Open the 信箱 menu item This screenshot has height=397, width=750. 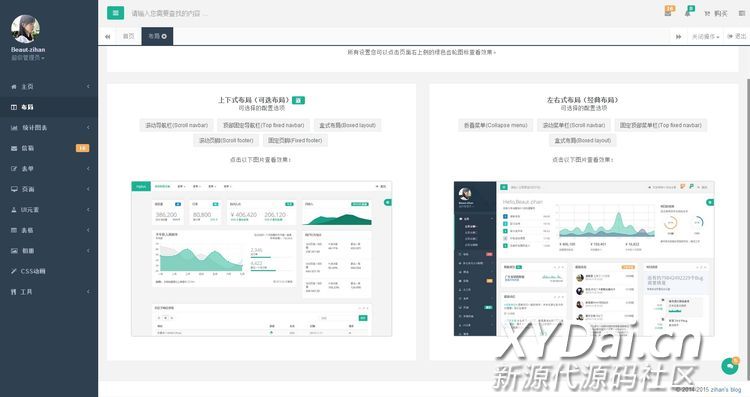(x=49, y=148)
